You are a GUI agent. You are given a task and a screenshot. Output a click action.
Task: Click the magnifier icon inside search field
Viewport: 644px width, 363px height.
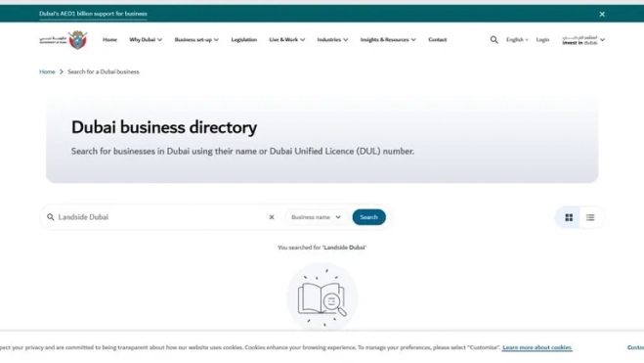pyautogui.click(x=51, y=217)
